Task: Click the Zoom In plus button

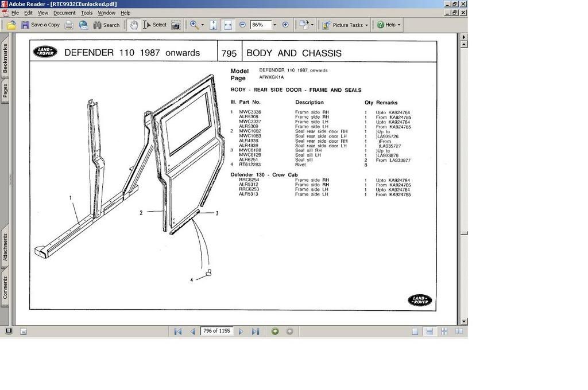Action: (285, 25)
